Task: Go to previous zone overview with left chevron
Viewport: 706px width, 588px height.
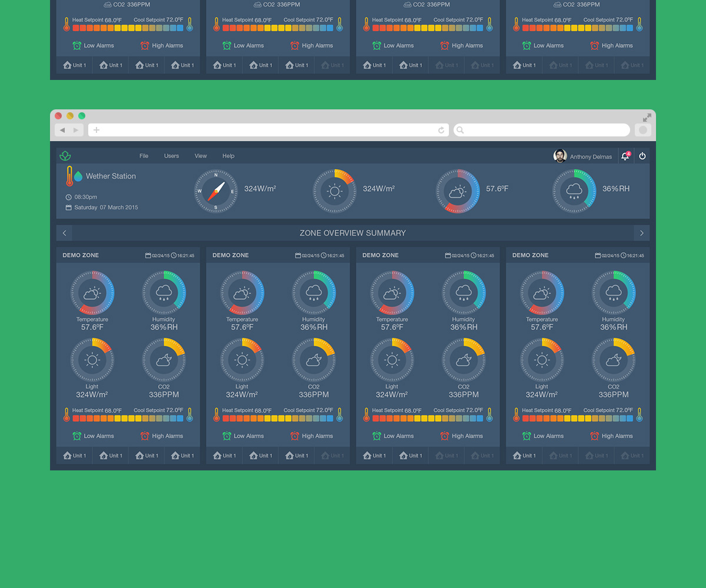Action: point(64,233)
